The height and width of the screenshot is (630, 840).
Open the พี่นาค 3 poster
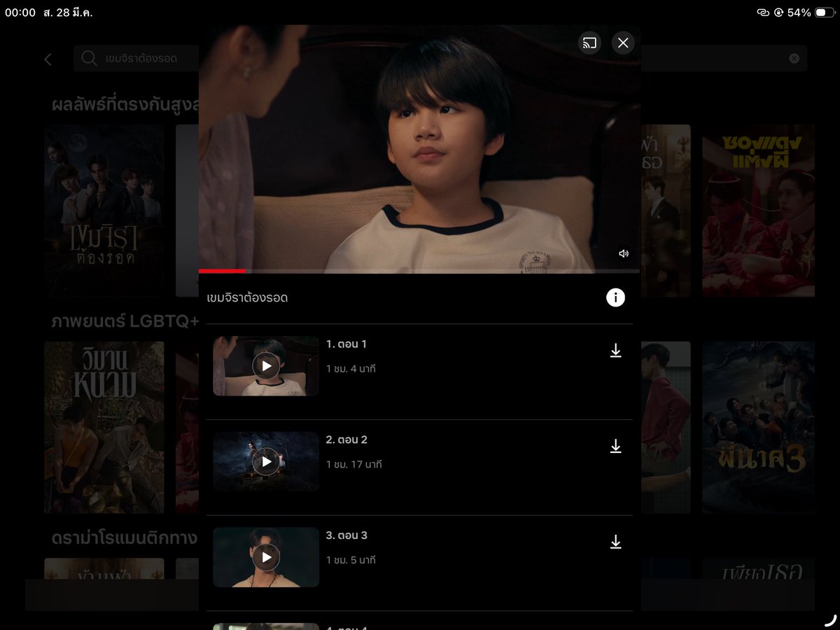tap(758, 428)
